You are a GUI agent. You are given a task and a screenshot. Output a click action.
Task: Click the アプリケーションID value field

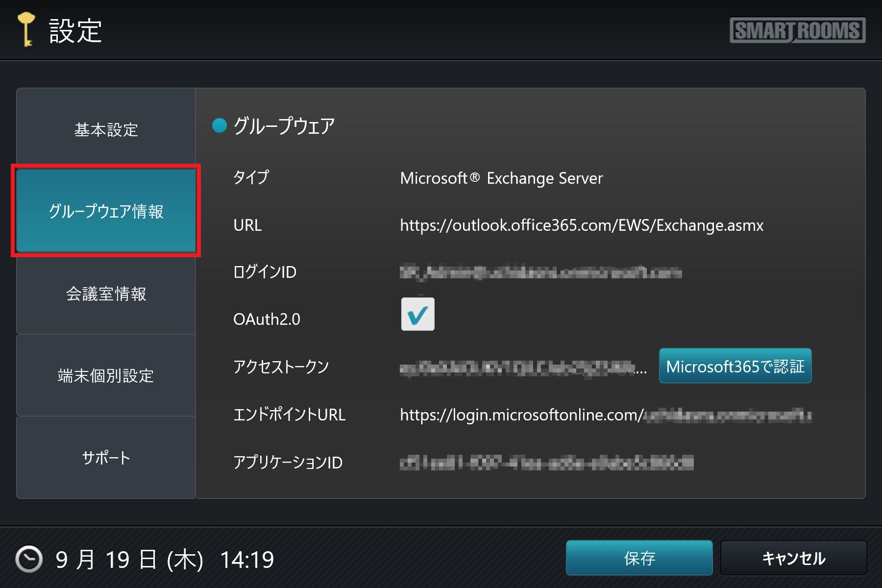pos(546,463)
